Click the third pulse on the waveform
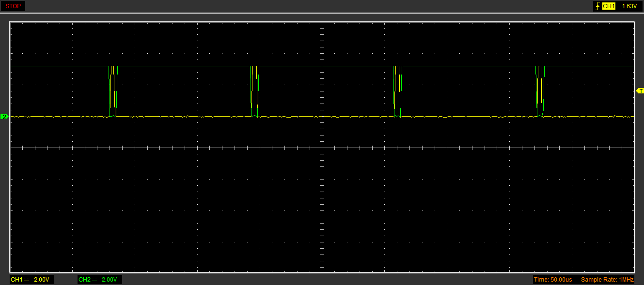 (397, 91)
